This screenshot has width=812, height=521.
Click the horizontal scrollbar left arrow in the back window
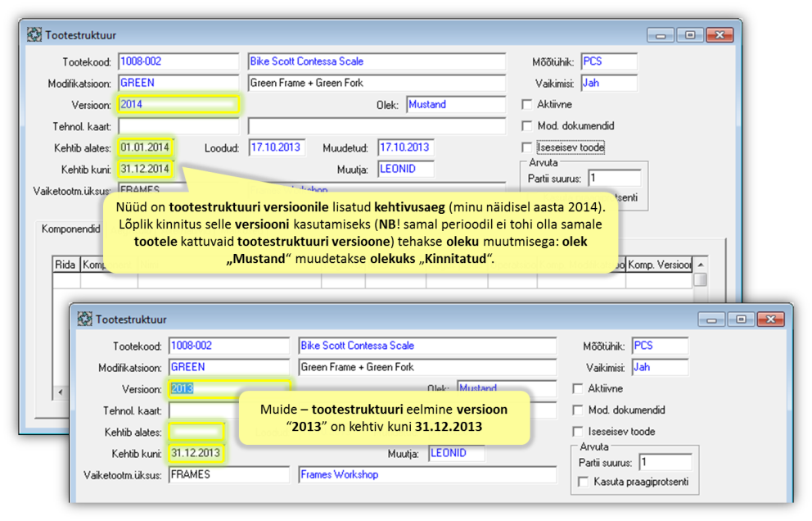[x=60, y=392]
